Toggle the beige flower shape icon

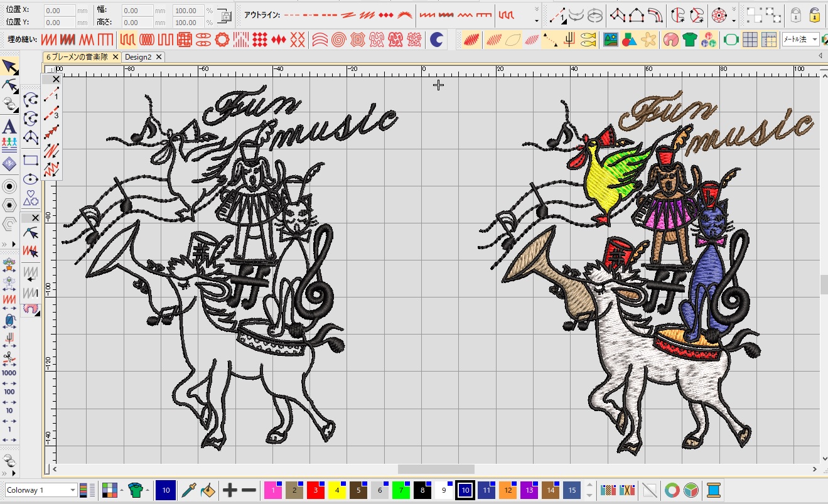pyautogui.click(x=648, y=40)
